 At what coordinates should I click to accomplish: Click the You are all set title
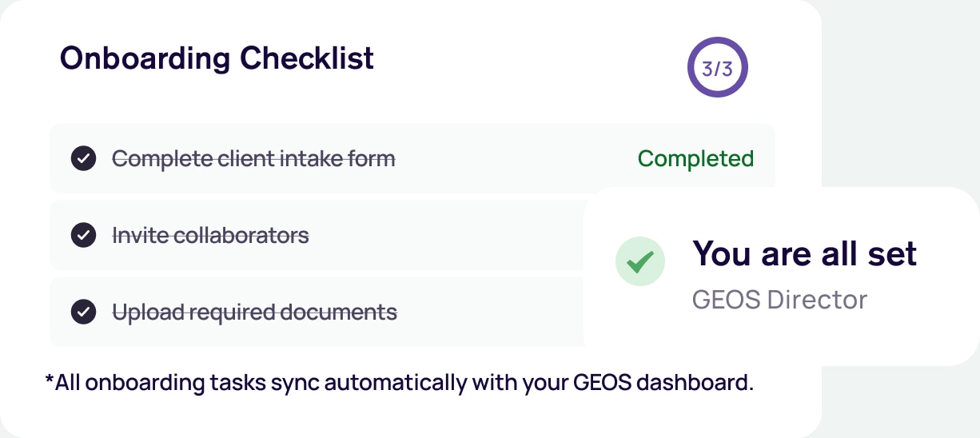(804, 253)
